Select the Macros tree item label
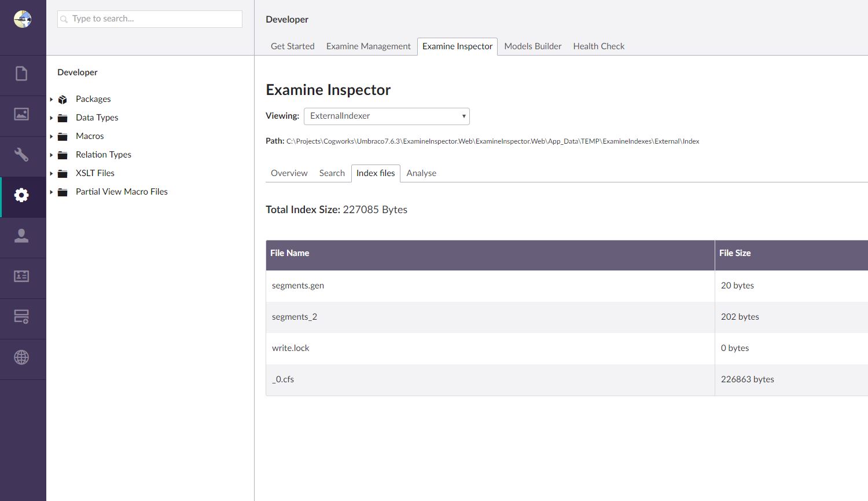The height and width of the screenshot is (501, 868). 90,136
